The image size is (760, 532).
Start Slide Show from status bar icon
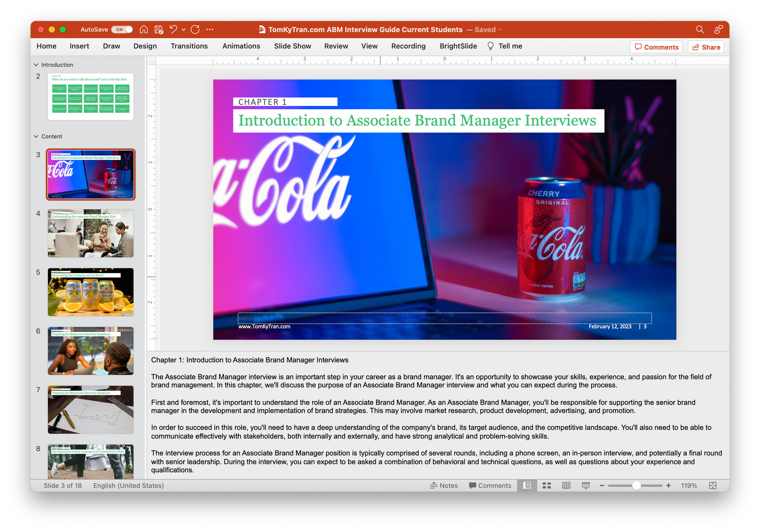point(586,486)
